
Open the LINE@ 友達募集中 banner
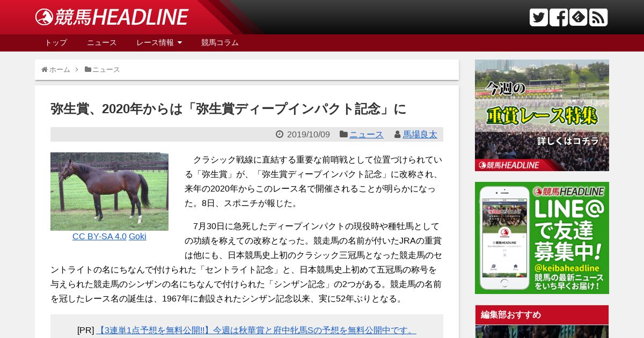(x=542, y=238)
